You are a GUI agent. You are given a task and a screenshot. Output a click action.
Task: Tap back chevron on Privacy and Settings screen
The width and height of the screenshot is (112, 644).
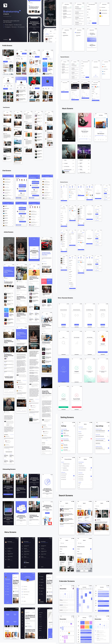pos(62,459)
